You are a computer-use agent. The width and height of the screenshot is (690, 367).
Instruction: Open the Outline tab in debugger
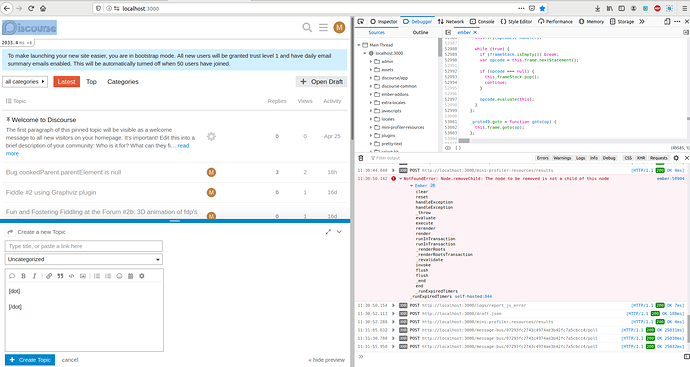(420, 33)
